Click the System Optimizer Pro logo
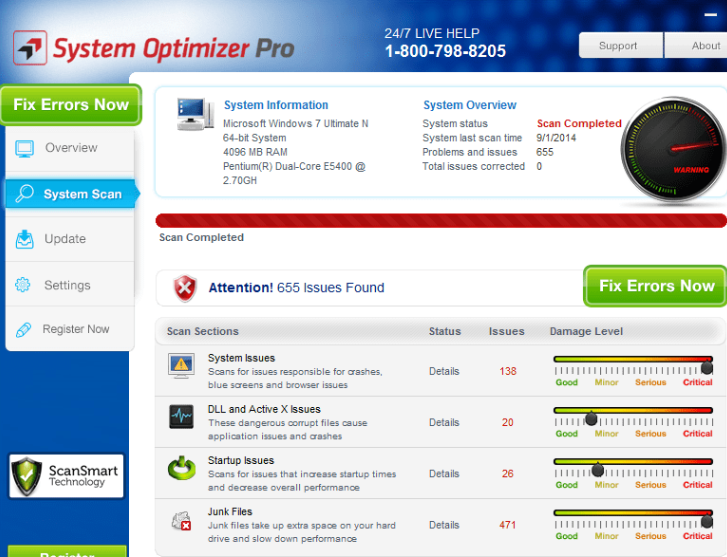Viewport: 727px width, 557px height. [x=155, y=47]
